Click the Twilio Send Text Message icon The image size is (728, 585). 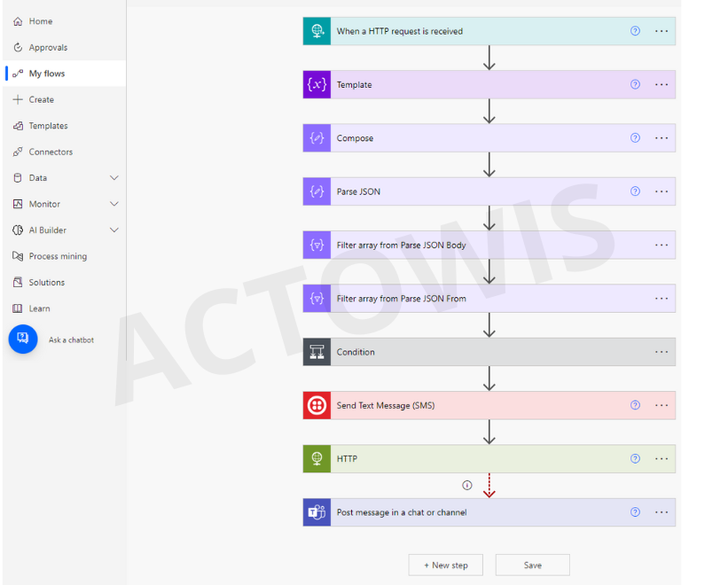click(x=317, y=405)
